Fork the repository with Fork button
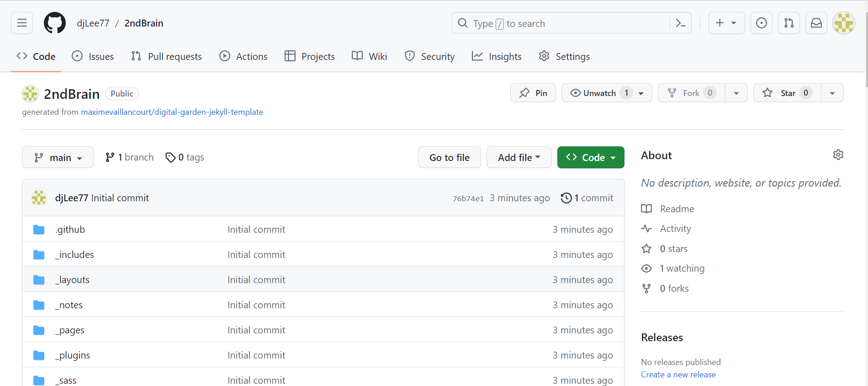Image resolution: width=868 pixels, height=386 pixels. tap(692, 93)
